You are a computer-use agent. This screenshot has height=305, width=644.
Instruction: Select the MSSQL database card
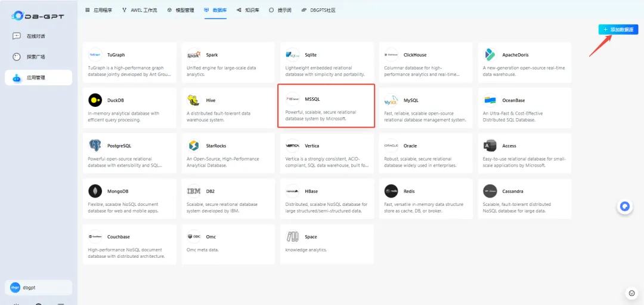pos(326,106)
